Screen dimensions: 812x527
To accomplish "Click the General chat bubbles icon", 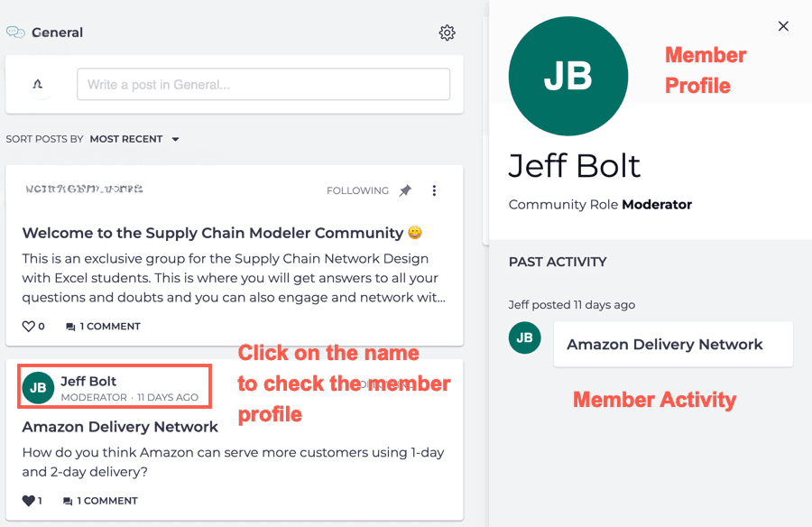I will pyautogui.click(x=15, y=32).
